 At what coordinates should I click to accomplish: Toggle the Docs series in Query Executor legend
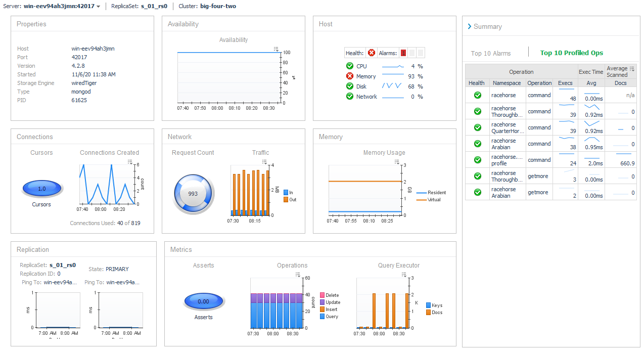429,313
